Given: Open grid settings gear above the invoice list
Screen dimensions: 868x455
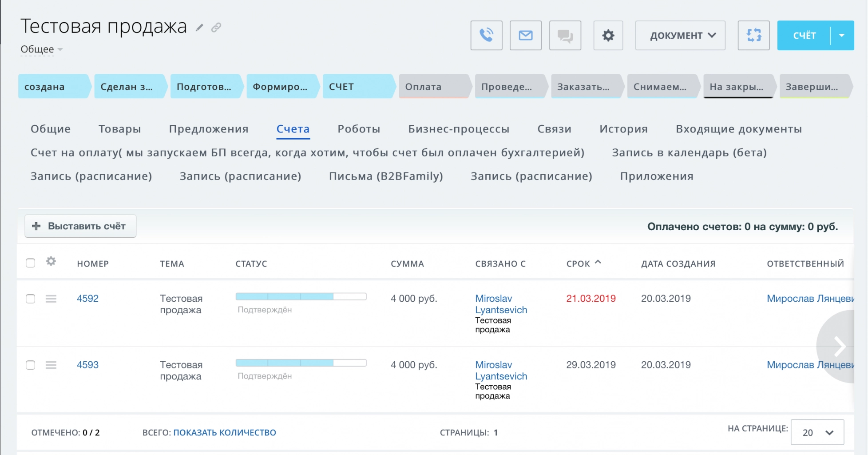Looking at the screenshot, I should click(x=51, y=262).
